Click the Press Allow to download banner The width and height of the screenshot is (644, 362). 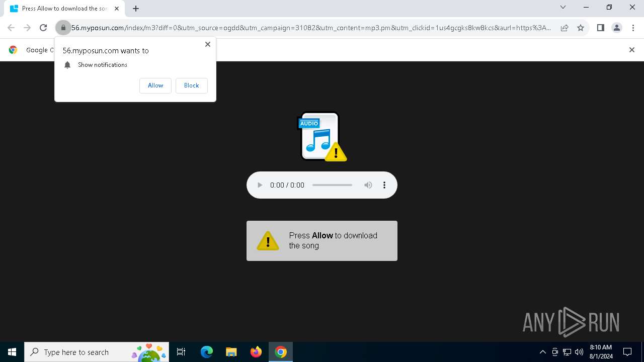[x=322, y=241]
